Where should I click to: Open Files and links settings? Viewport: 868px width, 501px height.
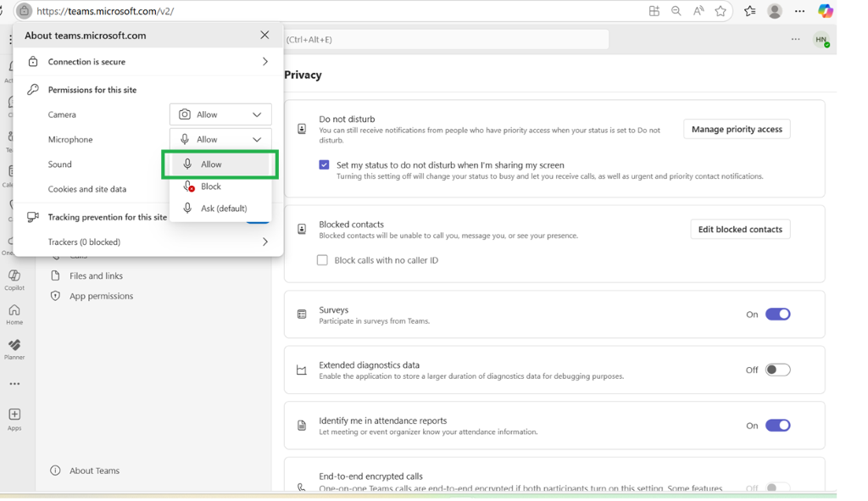click(97, 276)
